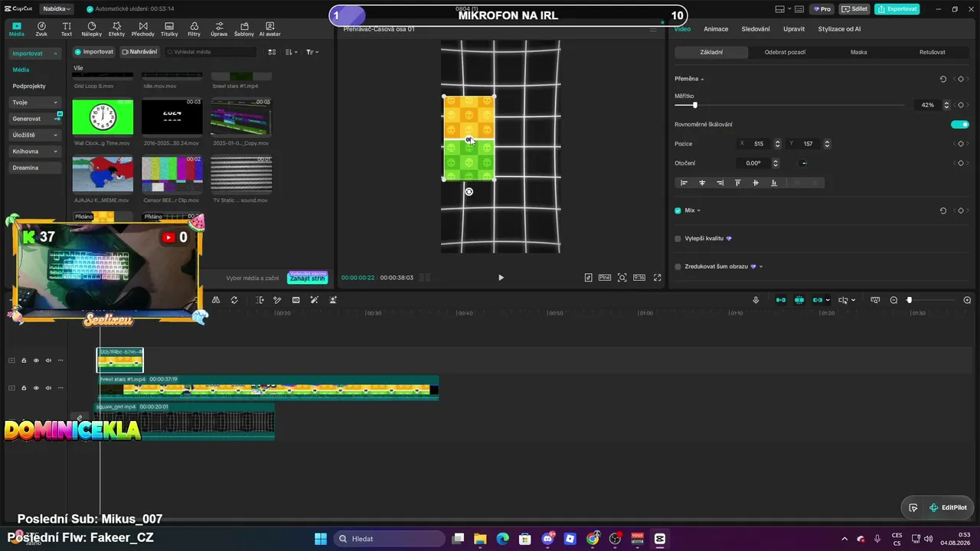Open the Titulky captions panel
Screen dimensions: 980x551
click(169, 29)
